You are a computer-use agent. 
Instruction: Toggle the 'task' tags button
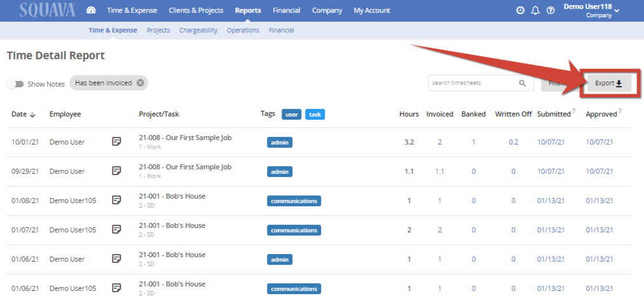click(x=315, y=115)
